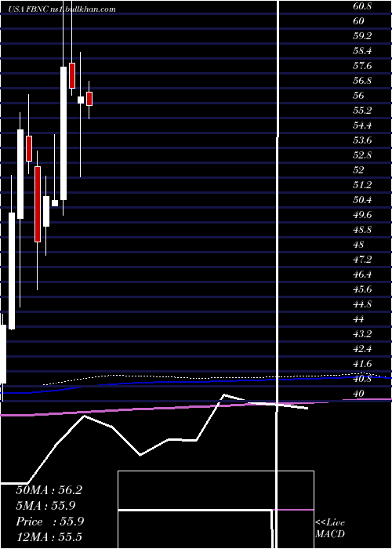392x549 pixels.
Task: Click the '<<Live MACD' label
Action: (x=330, y=529)
